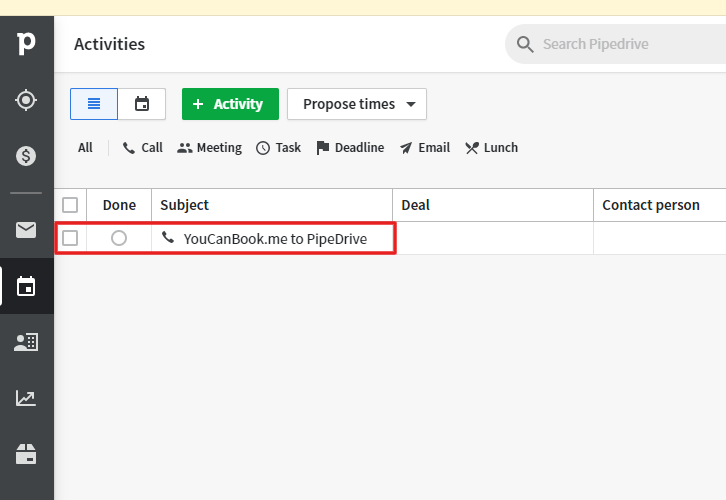Filter activities by Task

(278, 148)
